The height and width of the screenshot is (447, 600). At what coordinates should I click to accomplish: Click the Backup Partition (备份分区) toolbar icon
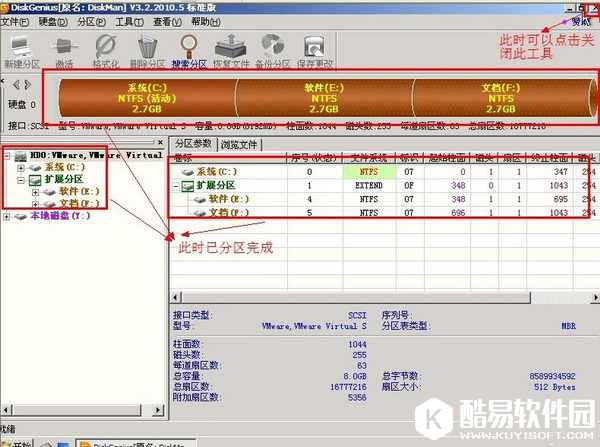(270, 49)
